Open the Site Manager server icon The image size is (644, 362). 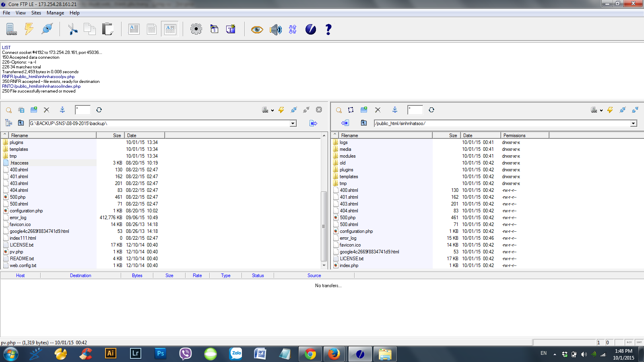coord(11,29)
